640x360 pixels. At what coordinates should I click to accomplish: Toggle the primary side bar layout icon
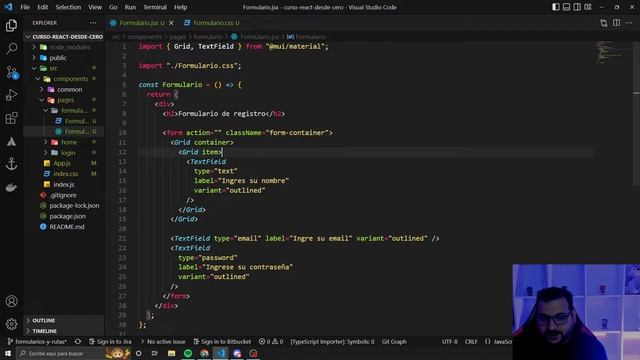pos(556,7)
